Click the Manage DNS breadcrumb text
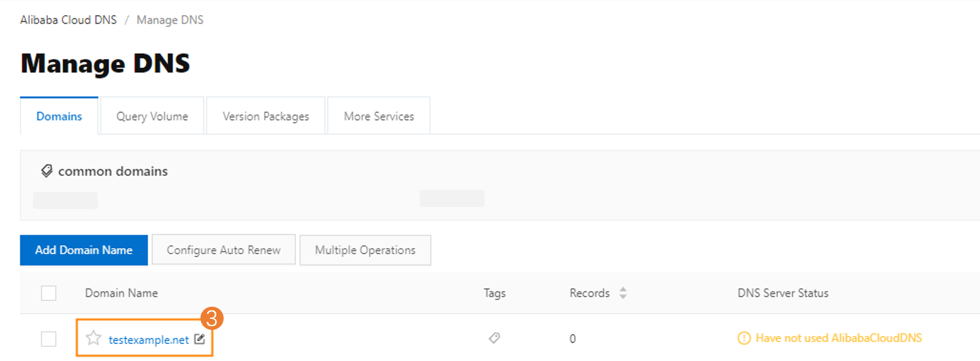This screenshot has height=361, width=980. [x=170, y=20]
